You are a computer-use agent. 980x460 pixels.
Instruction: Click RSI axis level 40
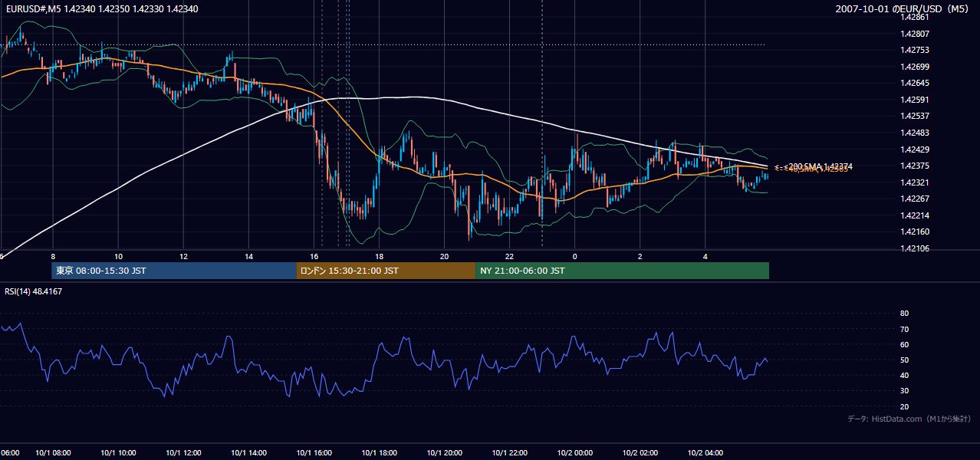point(904,375)
